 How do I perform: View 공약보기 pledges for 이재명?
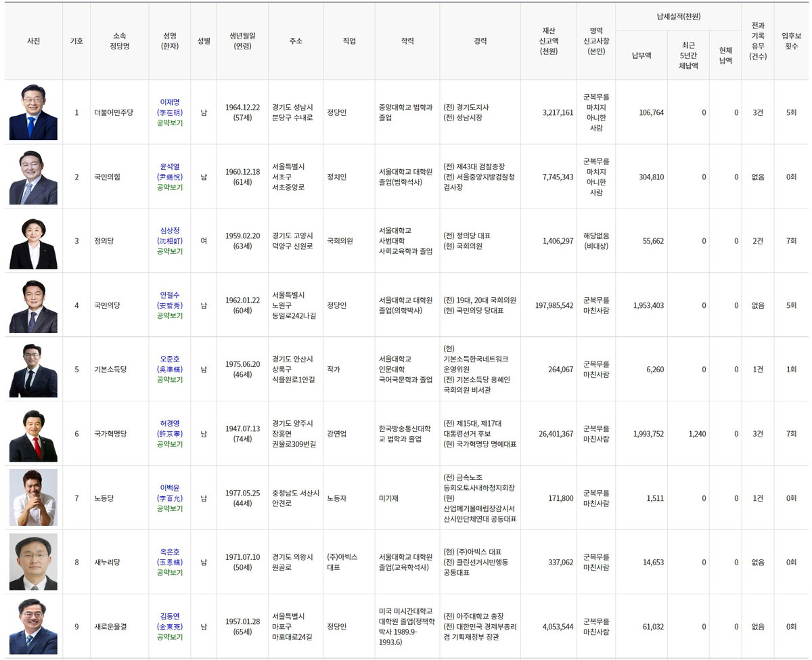point(169,123)
